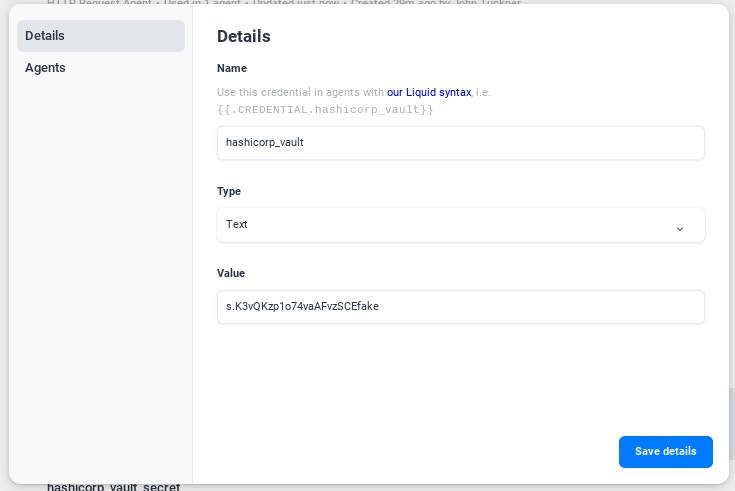Image resolution: width=735 pixels, height=491 pixels.
Task: Open the Type dropdown showing Text
Action: point(460,225)
